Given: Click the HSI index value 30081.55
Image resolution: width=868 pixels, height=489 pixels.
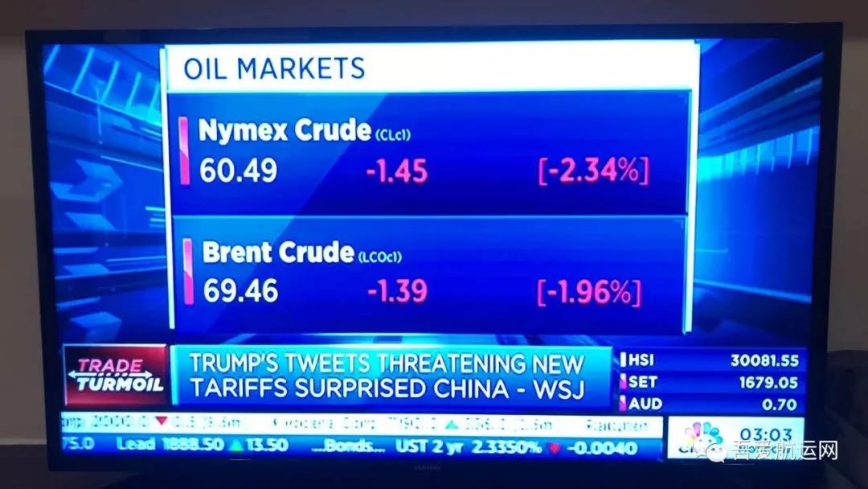Looking at the screenshot, I should pyautogui.click(x=764, y=360).
